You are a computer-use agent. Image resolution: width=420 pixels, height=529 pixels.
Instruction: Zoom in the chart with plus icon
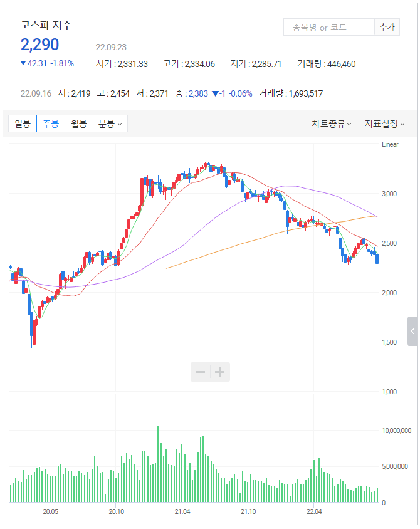click(220, 372)
